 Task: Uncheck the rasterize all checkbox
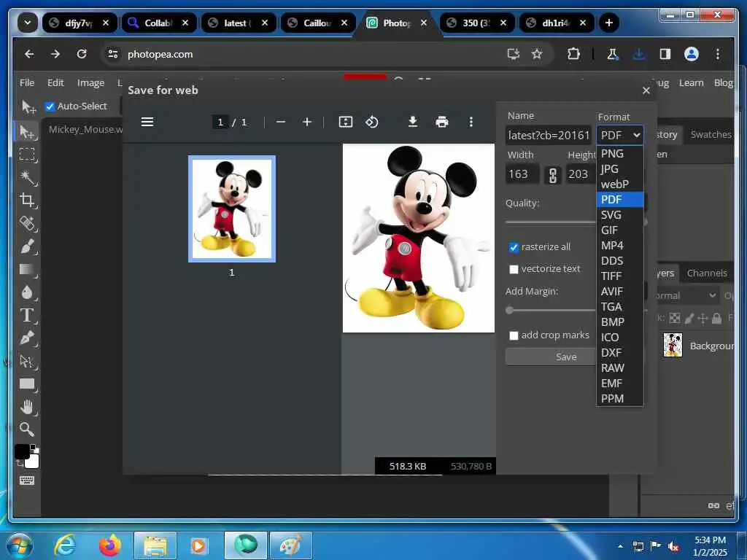click(514, 247)
